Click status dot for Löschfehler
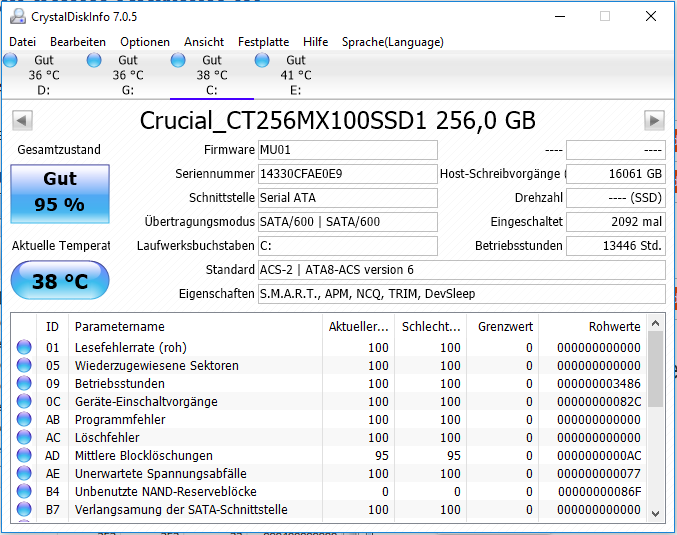 pyautogui.click(x=24, y=437)
